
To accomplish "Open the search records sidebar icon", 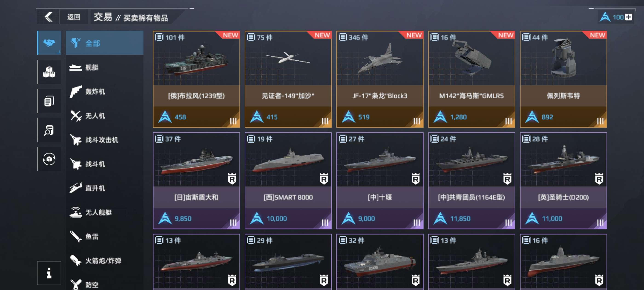I will coord(49,130).
